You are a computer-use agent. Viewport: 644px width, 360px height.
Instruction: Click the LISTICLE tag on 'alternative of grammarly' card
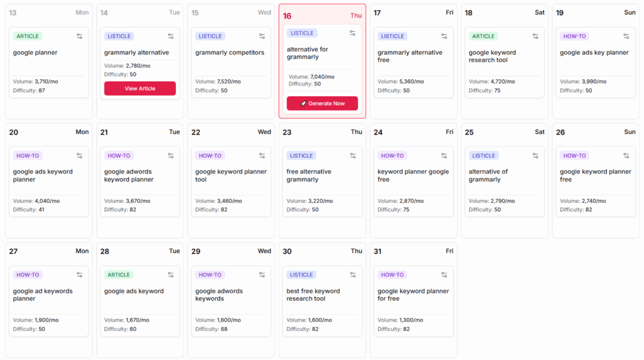484,156
